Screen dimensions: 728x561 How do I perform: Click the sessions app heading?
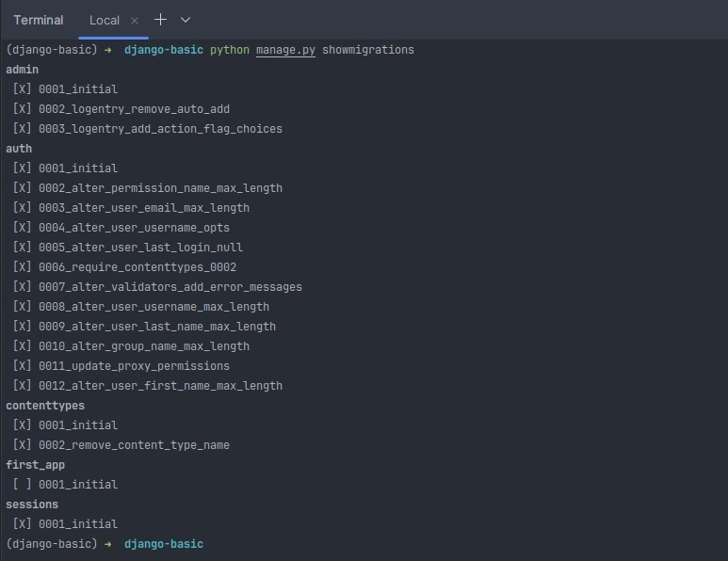pos(32,504)
